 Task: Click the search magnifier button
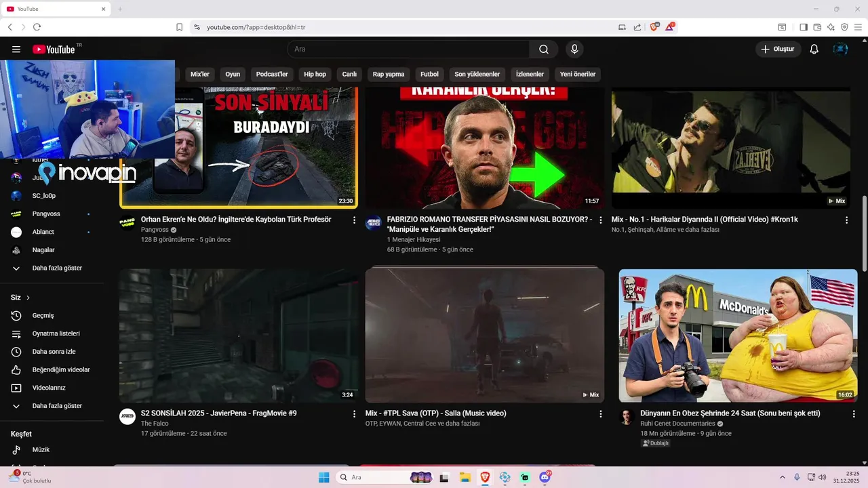[x=544, y=49]
